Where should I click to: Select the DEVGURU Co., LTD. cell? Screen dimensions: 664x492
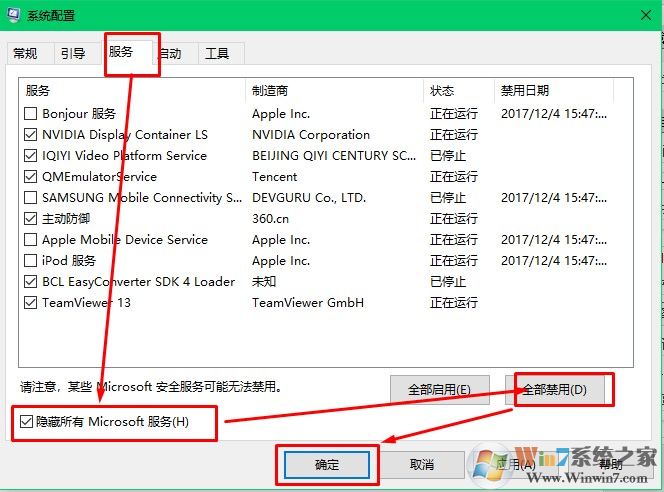click(x=309, y=197)
